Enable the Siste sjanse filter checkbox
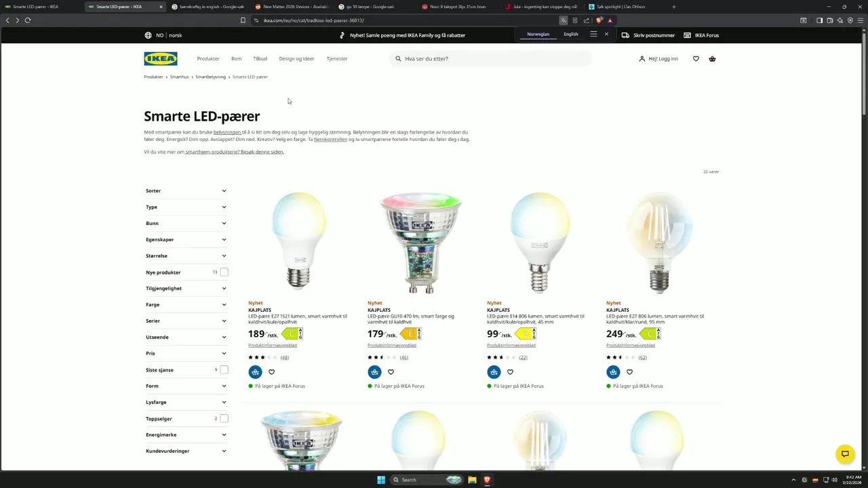868x488 pixels. 224,370
